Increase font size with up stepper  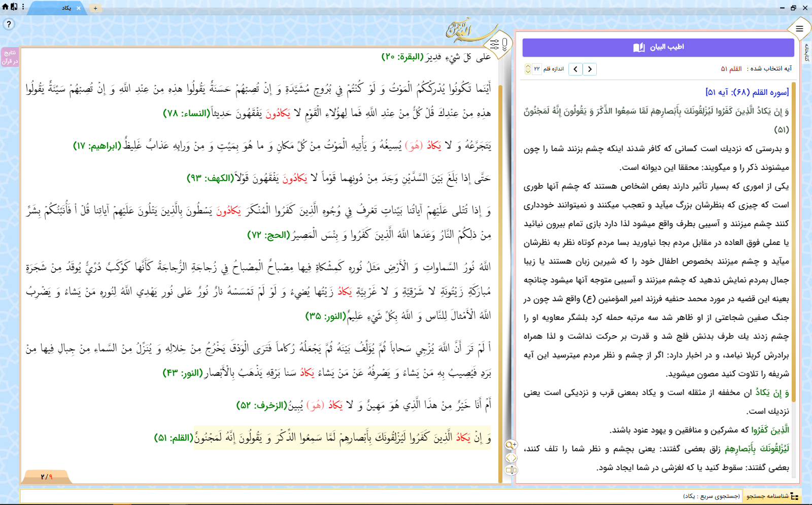[528, 66]
